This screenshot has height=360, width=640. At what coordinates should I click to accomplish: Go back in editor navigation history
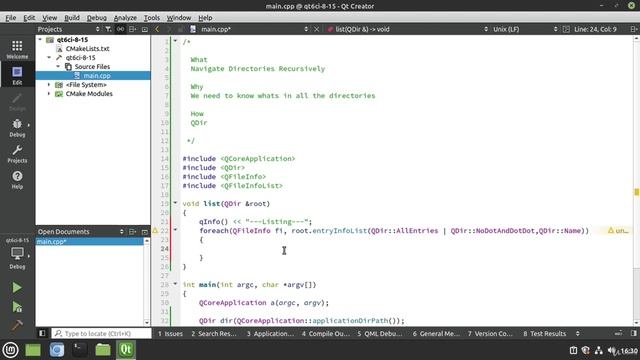click(157, 29)
